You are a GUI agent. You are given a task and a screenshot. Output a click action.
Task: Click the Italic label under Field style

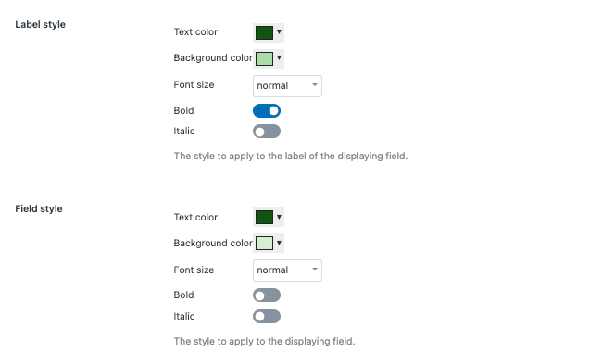coord(184,316)
